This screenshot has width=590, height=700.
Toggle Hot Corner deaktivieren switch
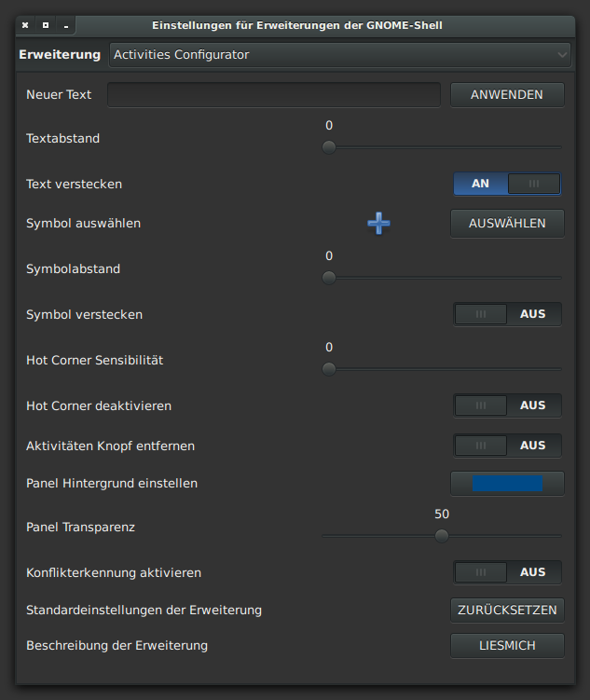(507, 405)
